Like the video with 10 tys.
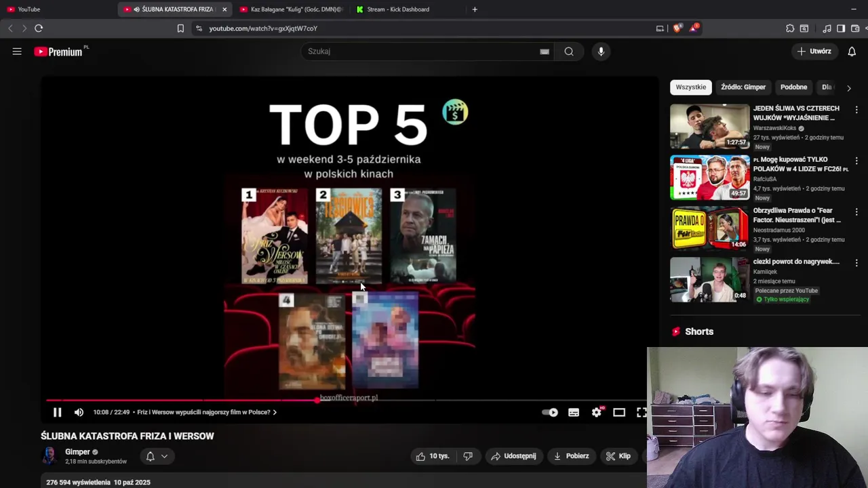The width and height of the screenshot is (868, 488). click(x=433, y=456)
